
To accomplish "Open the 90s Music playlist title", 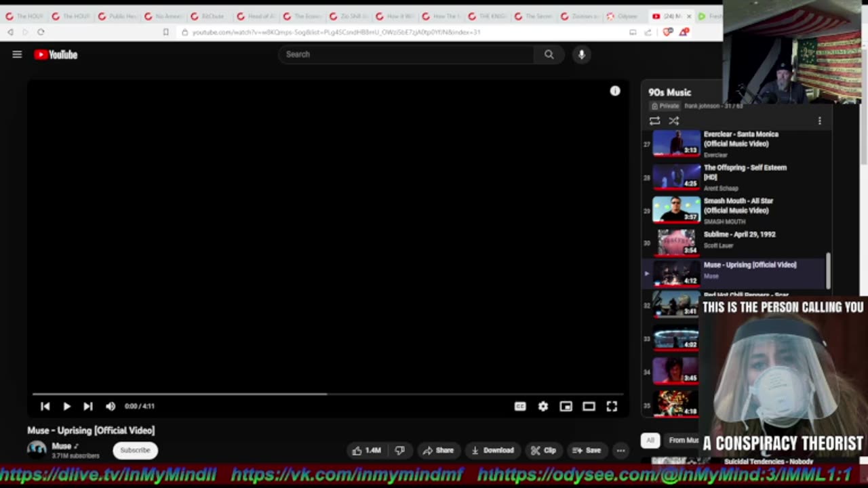I will tap(669, 92).
